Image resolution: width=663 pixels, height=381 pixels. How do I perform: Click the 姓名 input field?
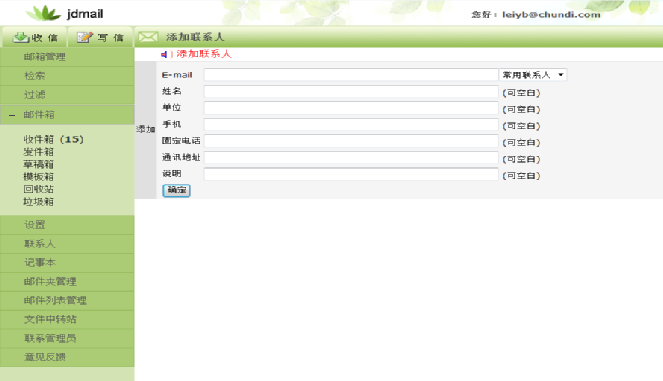point(351,91)
